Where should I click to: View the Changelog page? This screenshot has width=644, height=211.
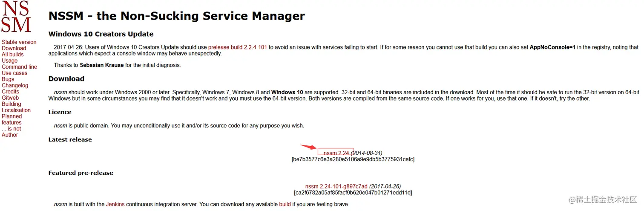click(15, 85)
